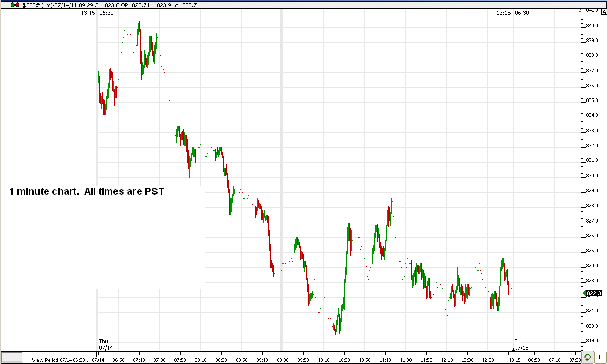
Task: Click the 'Thu 07/14' date label on the chart
Action: (x=106, y=345)
